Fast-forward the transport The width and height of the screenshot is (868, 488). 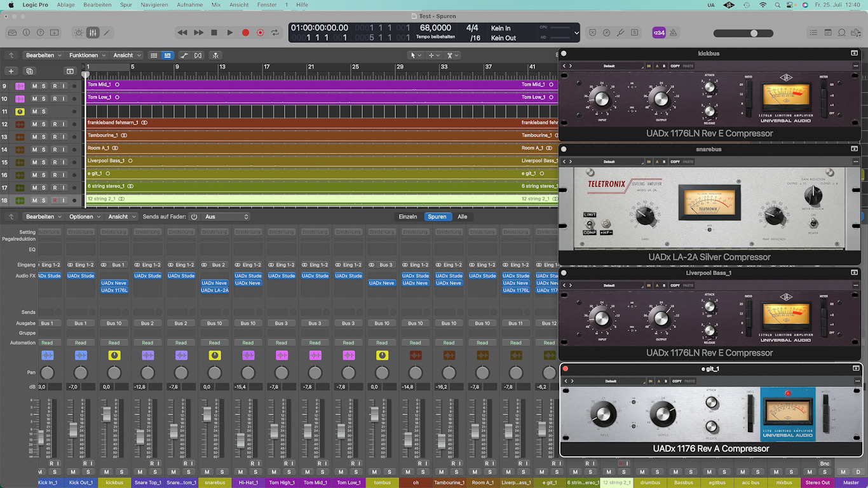click(198, 32)
